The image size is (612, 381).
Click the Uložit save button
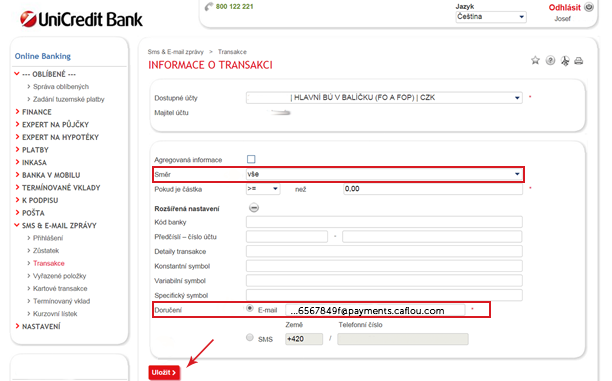(x=164, y=372)
